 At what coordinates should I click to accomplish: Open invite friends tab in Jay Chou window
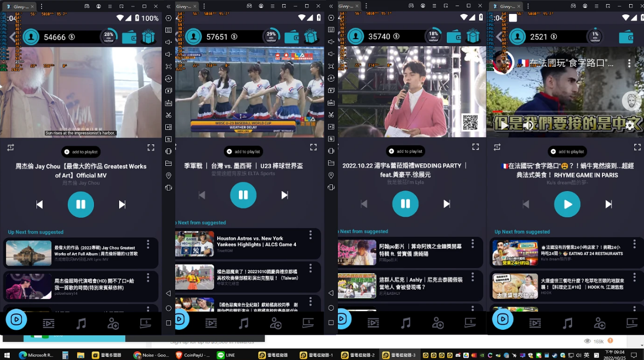(x=113, y=324)
